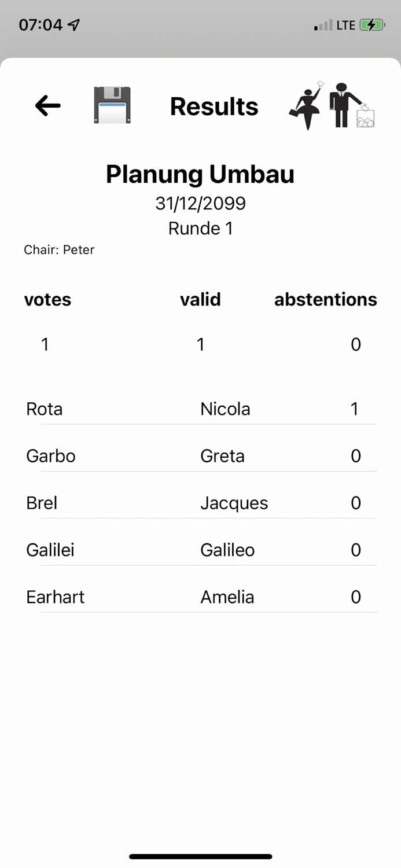Image resolution: width=401 pixels, height=868 pixels.
Task: Tap the Planung Umbau heading
Action: [200, 174]
